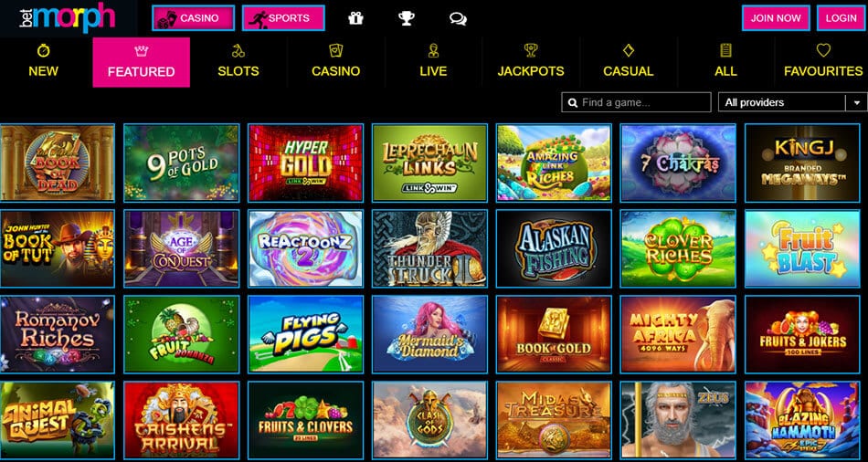Click the JOIN NOW button
Image resolution: width=868 pixels, height=462 pixels.
point(776,17)
